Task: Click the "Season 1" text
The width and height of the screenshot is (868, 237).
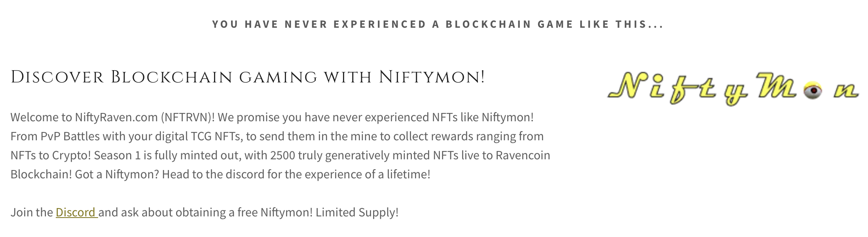Action: 117,155
